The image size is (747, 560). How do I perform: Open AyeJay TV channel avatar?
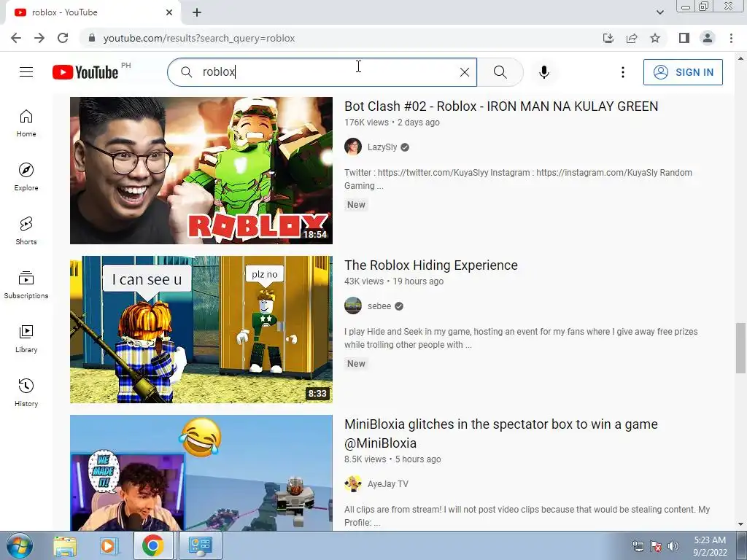353,484
